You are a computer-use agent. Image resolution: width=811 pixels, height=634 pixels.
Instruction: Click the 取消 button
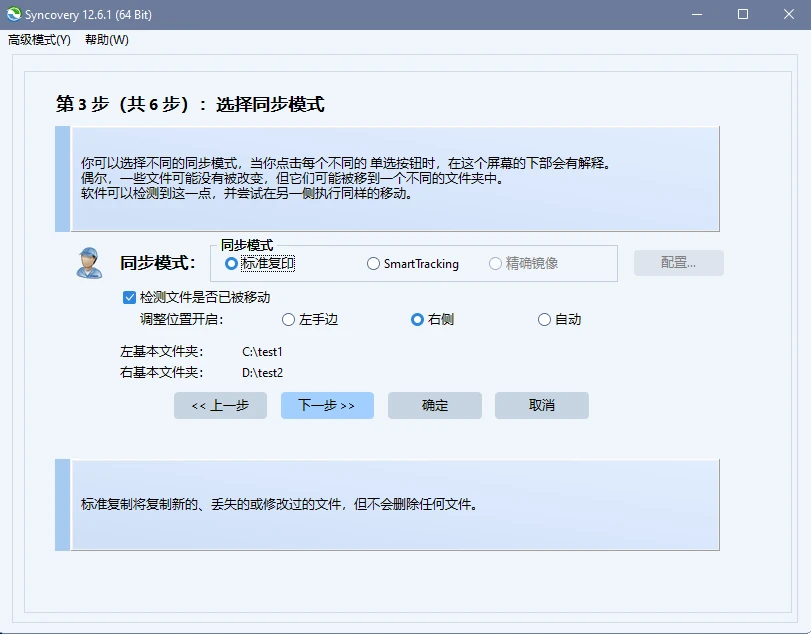tap(542, 405)
